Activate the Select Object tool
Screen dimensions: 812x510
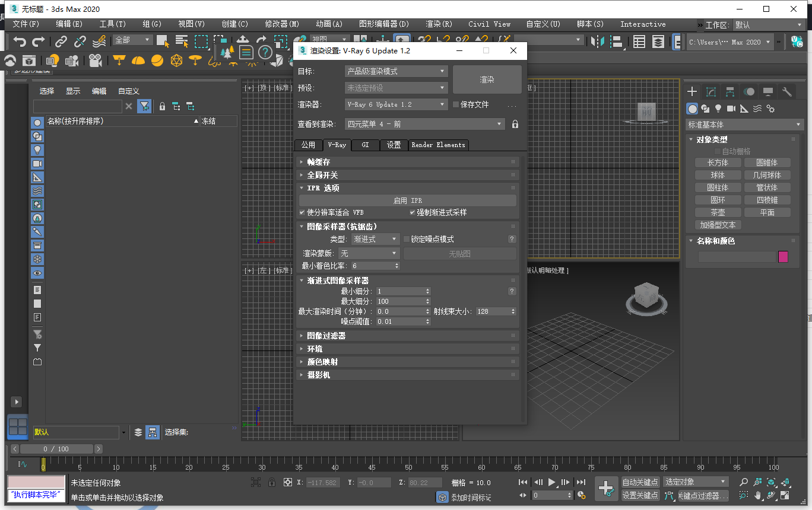click(x=162, y=42)
